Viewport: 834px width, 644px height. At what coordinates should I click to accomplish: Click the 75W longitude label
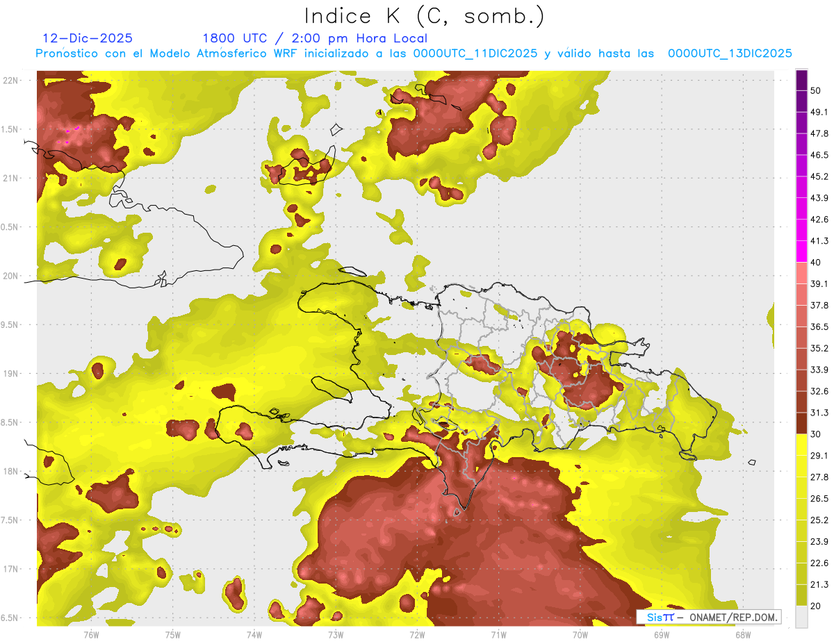(x=173, y=634)
